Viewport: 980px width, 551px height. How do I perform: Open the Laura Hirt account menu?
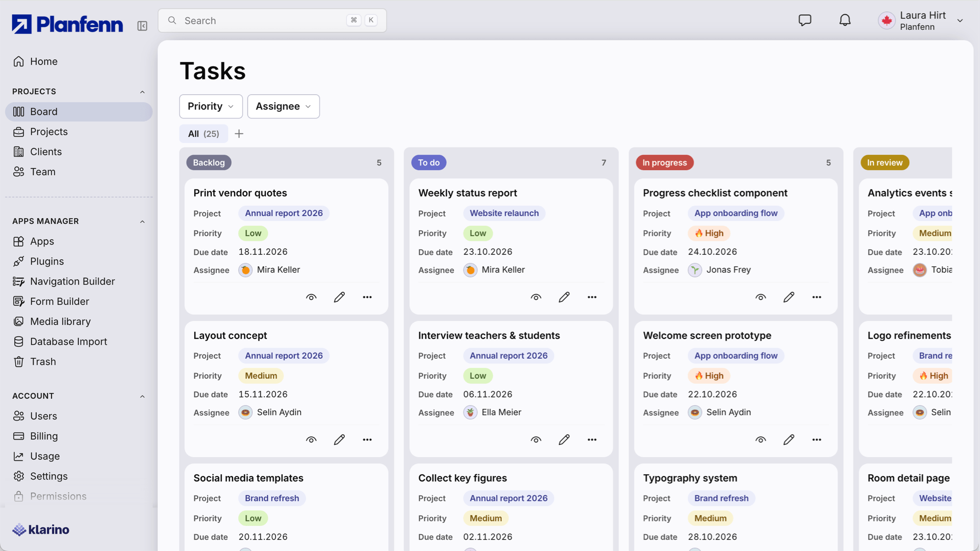coord(921,21)
